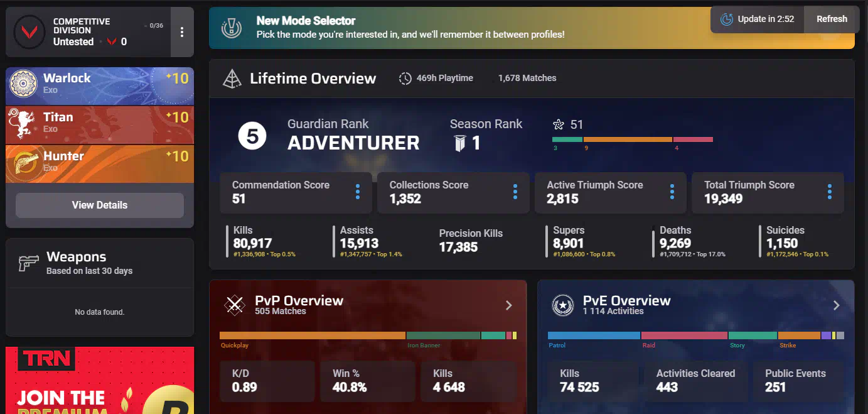Select the Warlock character card

coord(100,85)
